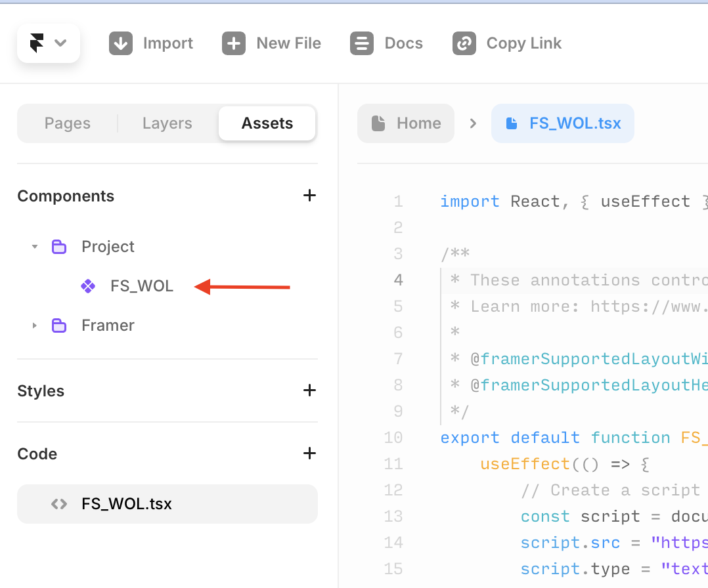The image size is (708, 588).
Task: Collapse the Project components folder
Action: pos(34,246)
